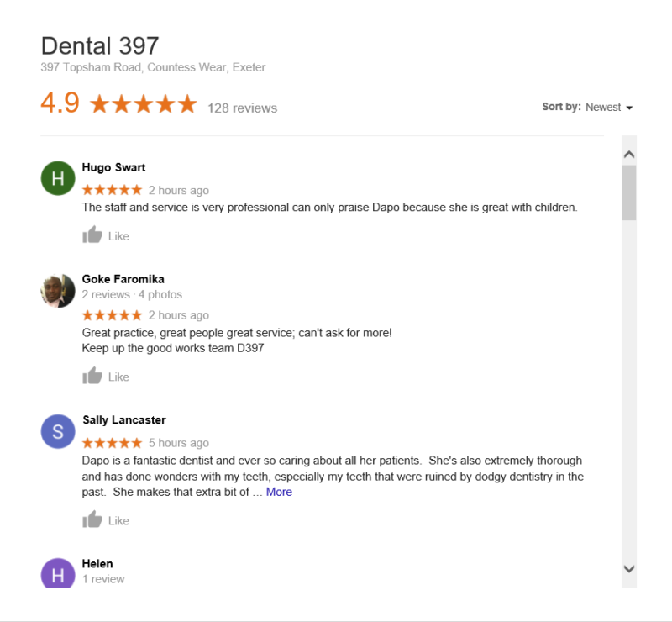Open Goke Faromika's profile photo
This screenshot has height=622, width=672.
point(58,291)
